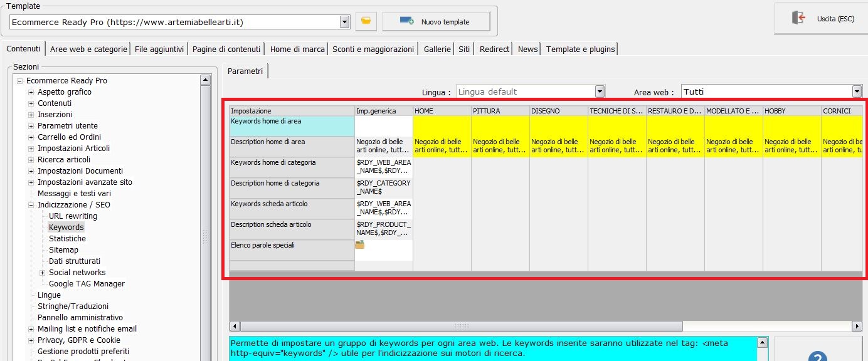This screenshot has width=868, height=361.
Task: Open the Template dropdown arrow
Action: (x=344, y=22)
